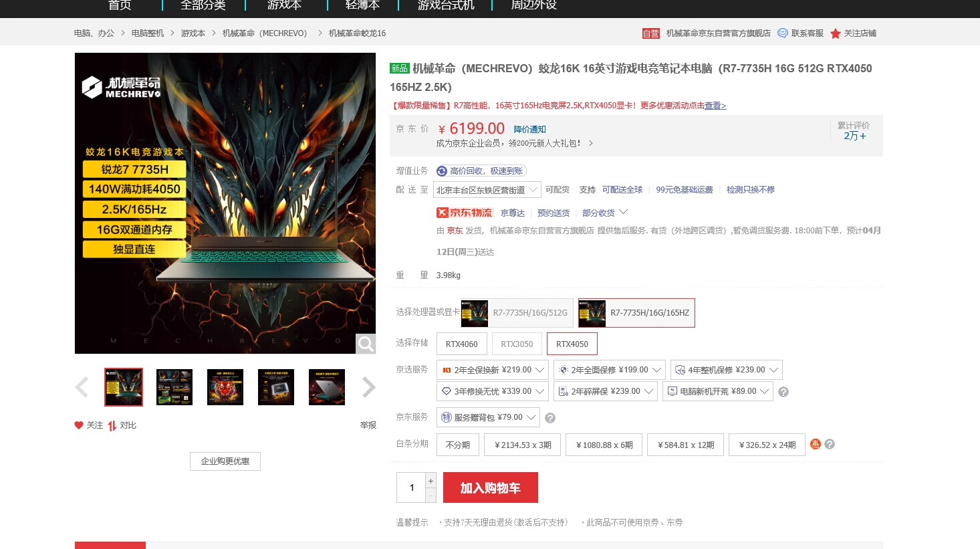Image resolution: width=980 pixels, height=549 pixels.
Task: Select RTX4050 option
Action: coord(572,344)
